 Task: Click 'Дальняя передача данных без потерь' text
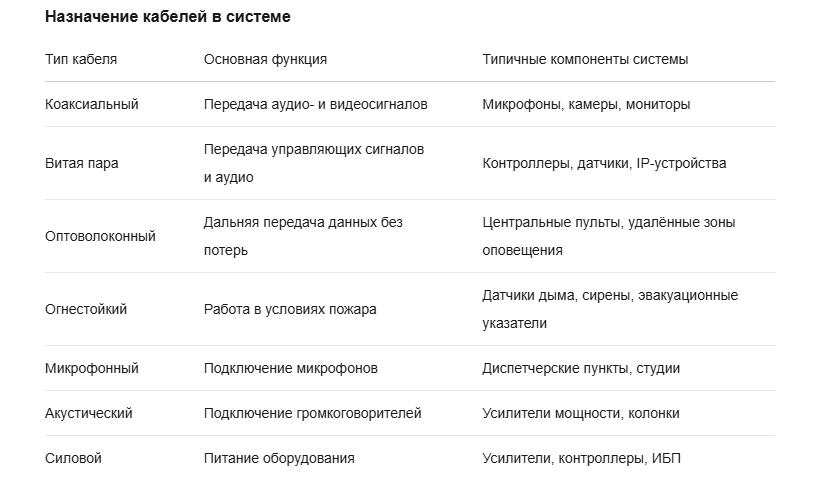coord(303,236)
